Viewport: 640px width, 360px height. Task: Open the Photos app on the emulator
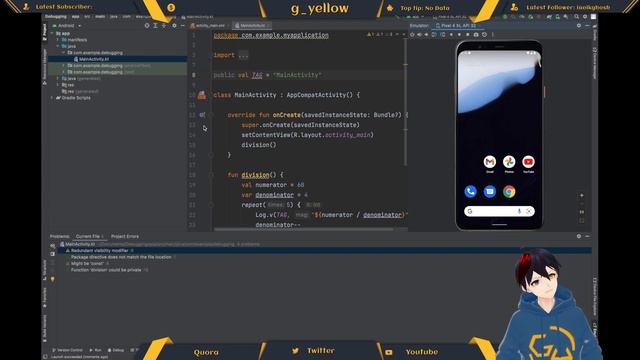coord(509,162)
